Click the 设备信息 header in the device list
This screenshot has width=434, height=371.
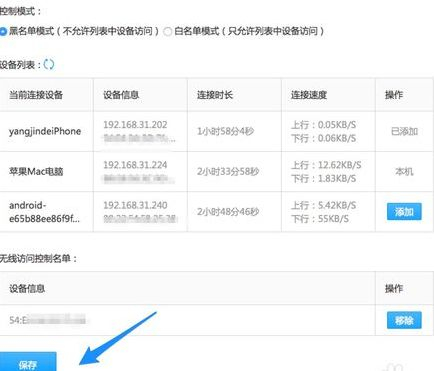[121, 95]
